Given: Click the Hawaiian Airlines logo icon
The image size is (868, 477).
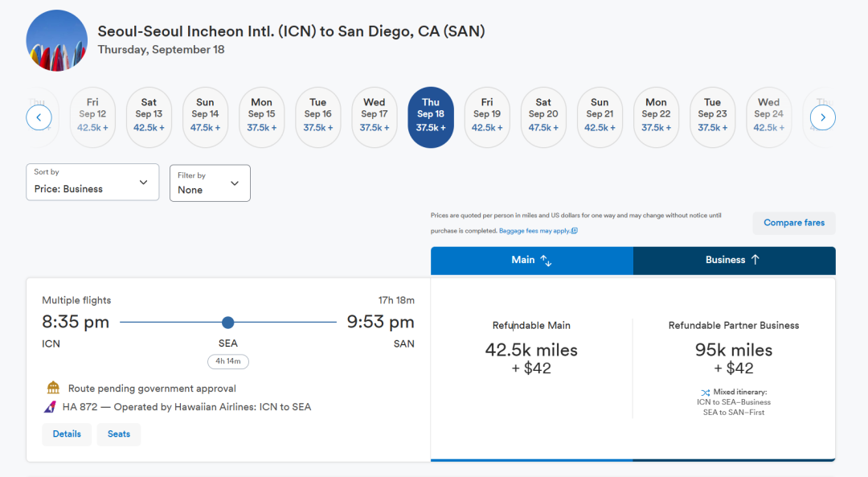Looking at the screenshot, I should [x=50, y=407].
